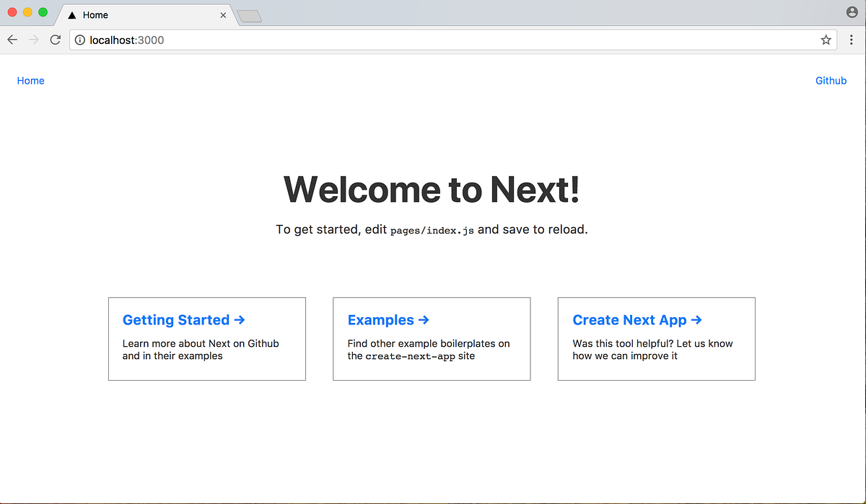Viewport: 866px width, 504px height.
Task: Close the Home tab
Action: point(223,14)
